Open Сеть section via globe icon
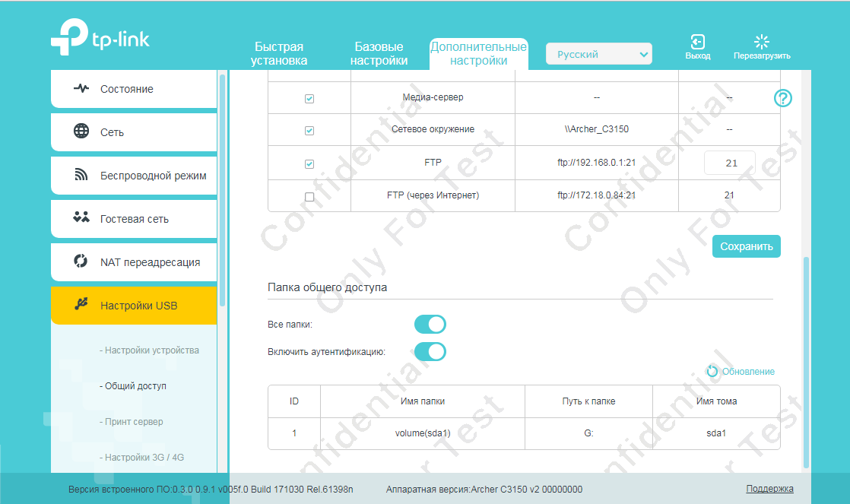 (x=81, y=132)
